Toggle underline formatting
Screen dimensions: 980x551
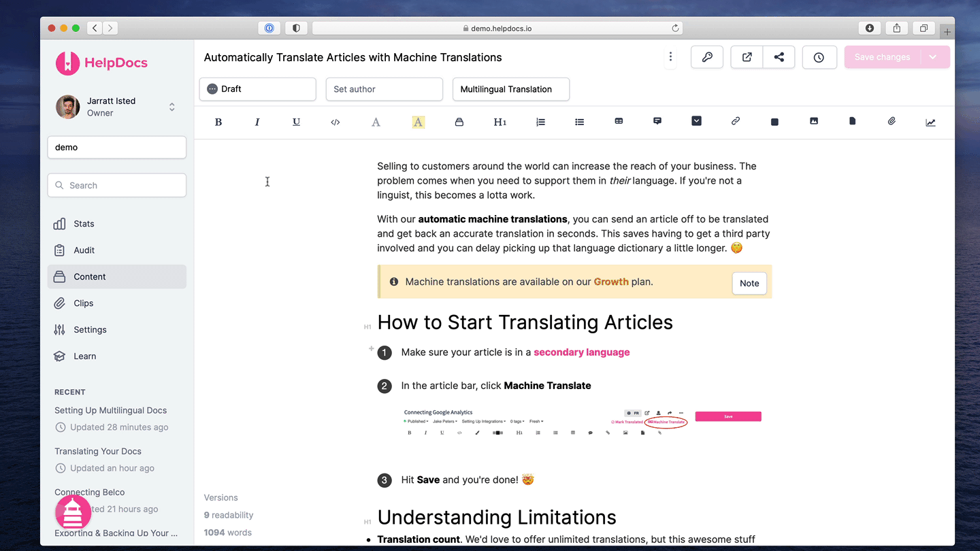[296, 122]
